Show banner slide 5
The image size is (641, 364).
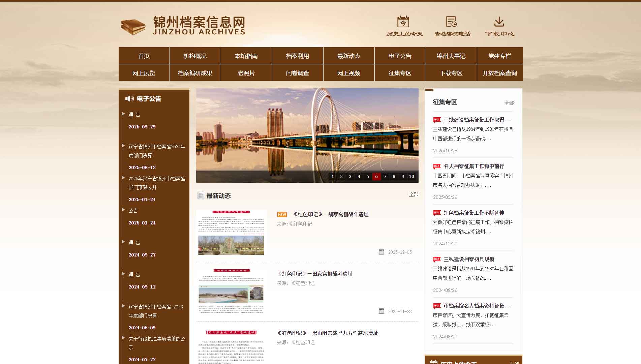368,176
